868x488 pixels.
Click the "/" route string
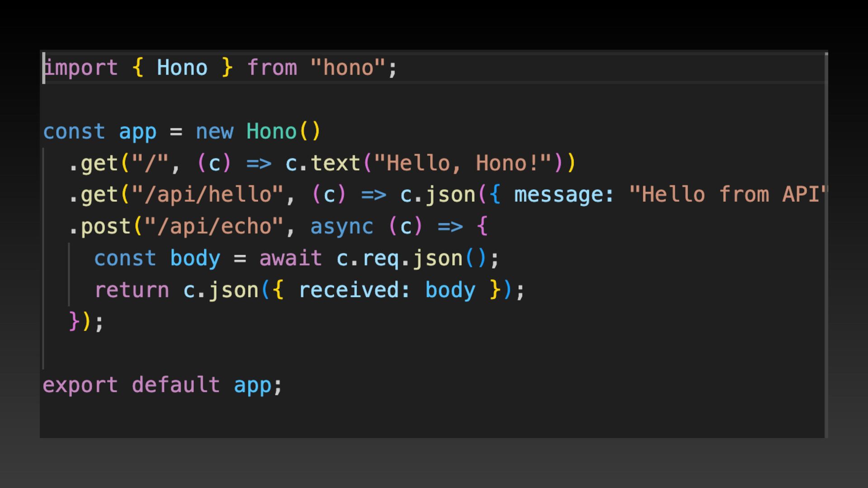pyautogui.click(x=150, y=164)
